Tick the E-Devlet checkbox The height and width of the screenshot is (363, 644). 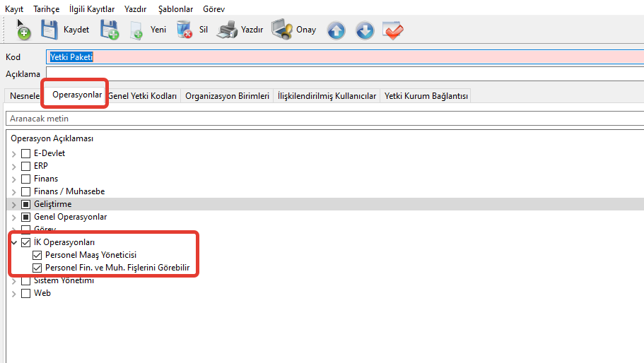pyautogui.click(x=26, y=153)
